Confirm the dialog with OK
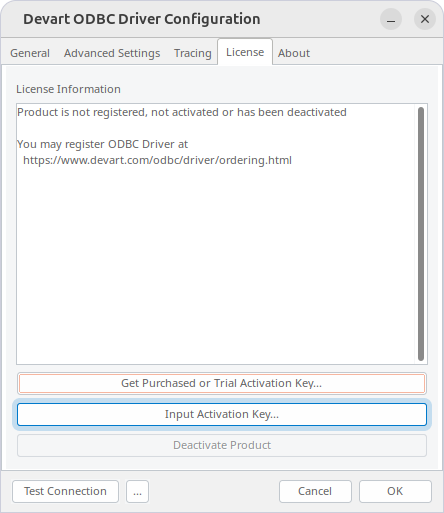The height and width of the screenshot is (513, 444). pyautogui.click(x=395, y=491)
